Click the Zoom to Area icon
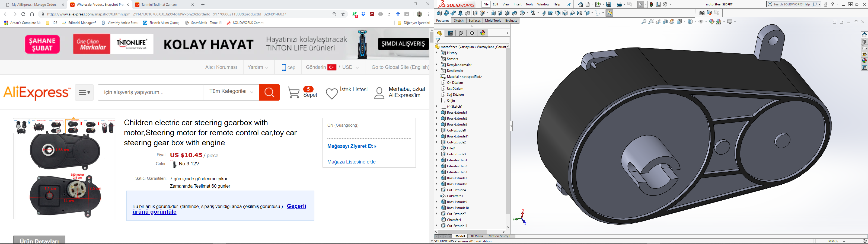The image size is (868, 244). pyautogui.click(x=651, y=22)
